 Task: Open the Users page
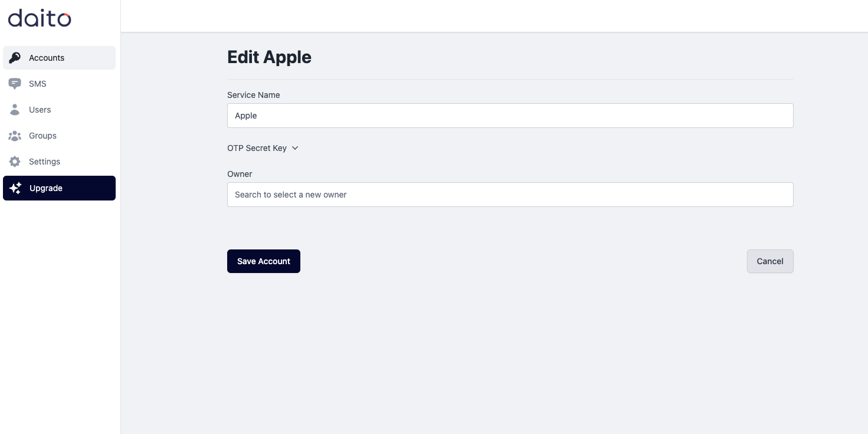pos(59,110)
